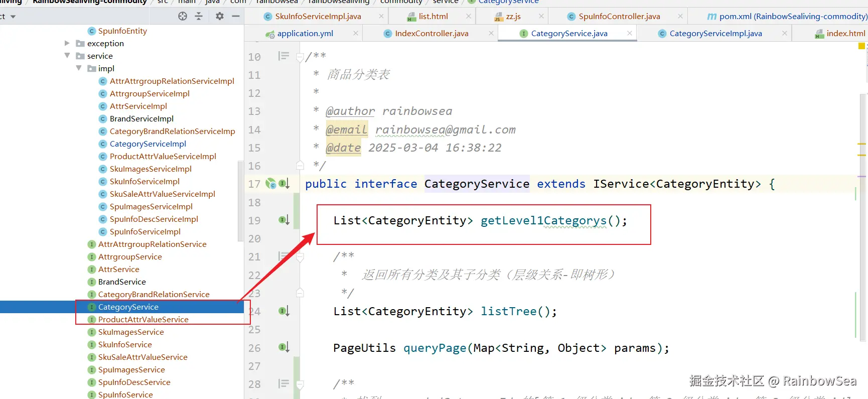Close the CategoryService.java tab
The height and width of the screenshot is (399, 868).
629,33
